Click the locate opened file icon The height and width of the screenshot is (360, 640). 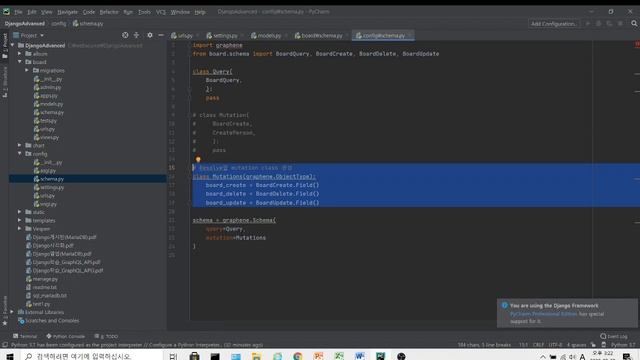tap(125, 36)
